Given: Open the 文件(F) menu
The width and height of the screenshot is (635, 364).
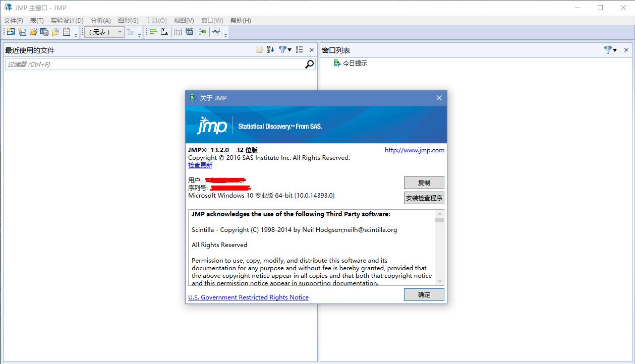Looking at the screenshot, I should tap(14, 20).
